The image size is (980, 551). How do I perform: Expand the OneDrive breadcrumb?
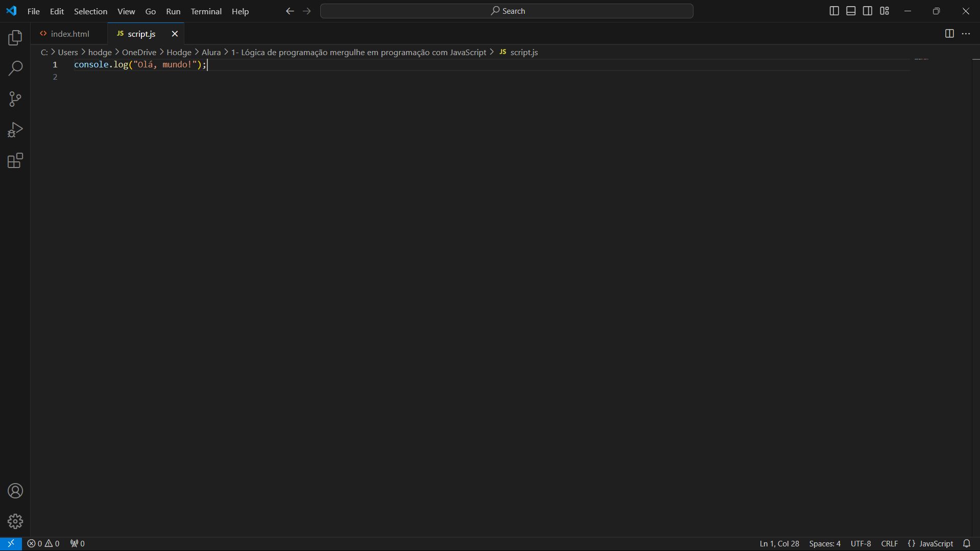pyautogui.click(x=139, y=52)
